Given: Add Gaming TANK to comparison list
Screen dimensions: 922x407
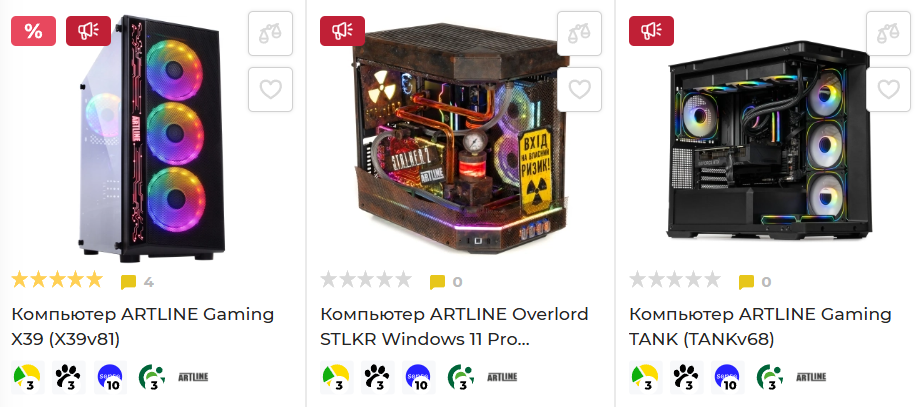Looking at the screenshot, I should (888, 34).
